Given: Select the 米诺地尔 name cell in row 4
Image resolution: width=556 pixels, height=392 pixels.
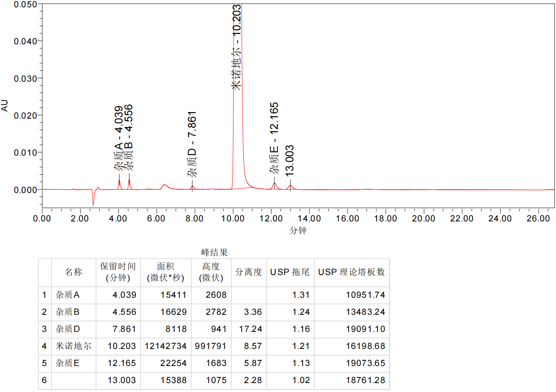Looking at the screenshot, I should click(x=74, y=346).
